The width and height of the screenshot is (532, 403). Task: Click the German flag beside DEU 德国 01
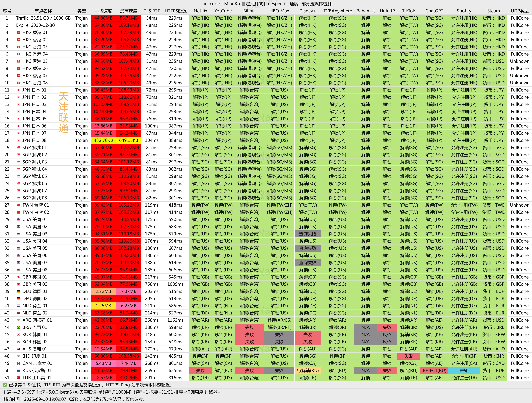pyautogui.click(x=18, y=292)
